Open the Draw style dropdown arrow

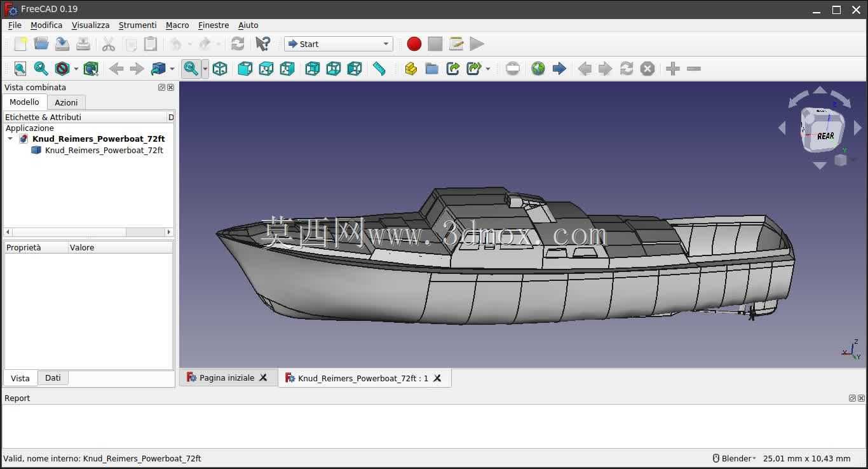click(x=76, y=69)
